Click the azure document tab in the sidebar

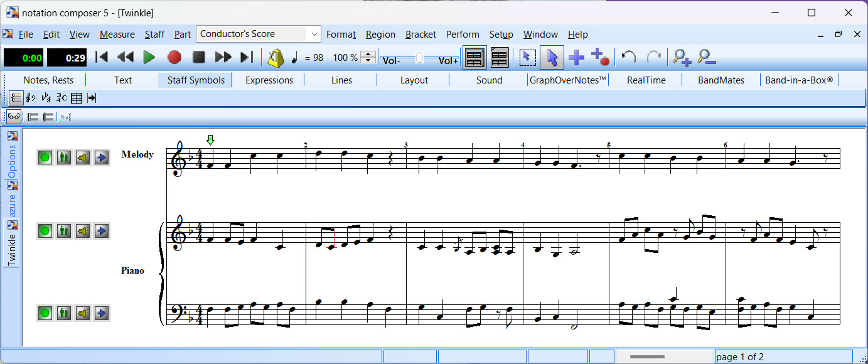pyautogui.click(x=12, y=205)
